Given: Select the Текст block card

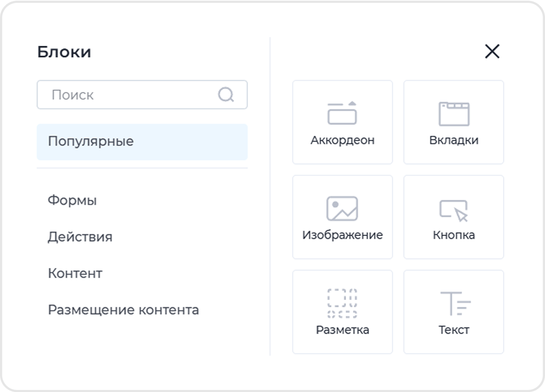Looking at the screenshot, I should click(x=453, y=312).
